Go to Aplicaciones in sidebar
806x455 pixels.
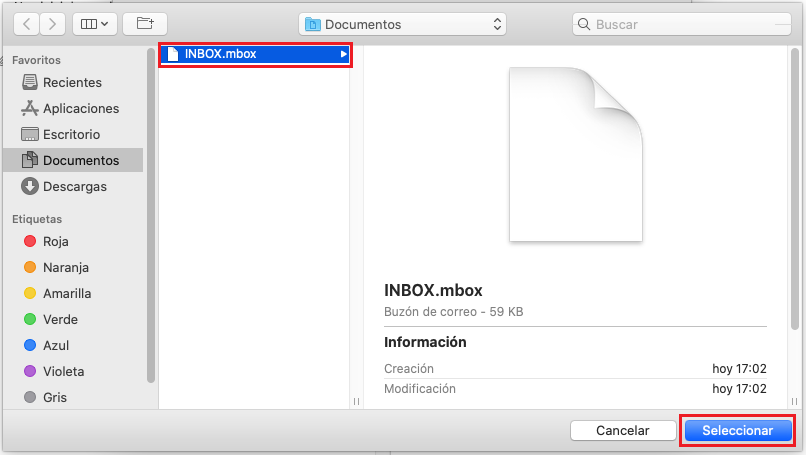[80, 108]
